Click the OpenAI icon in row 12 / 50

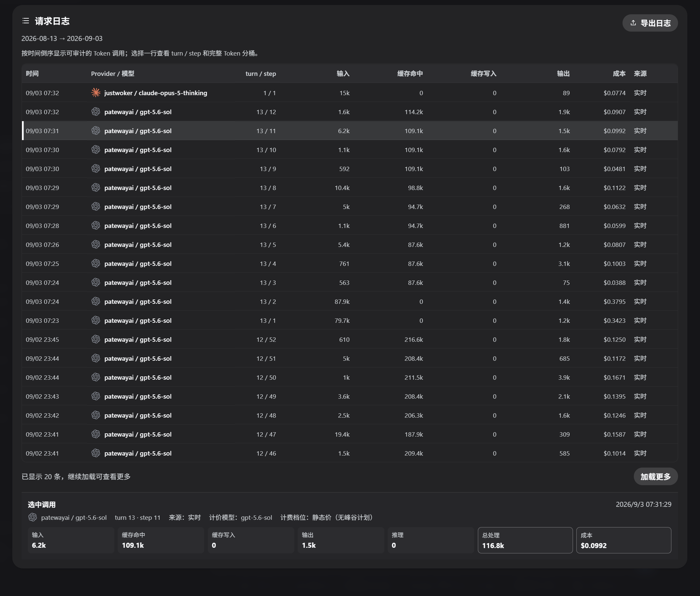[96, 377]
